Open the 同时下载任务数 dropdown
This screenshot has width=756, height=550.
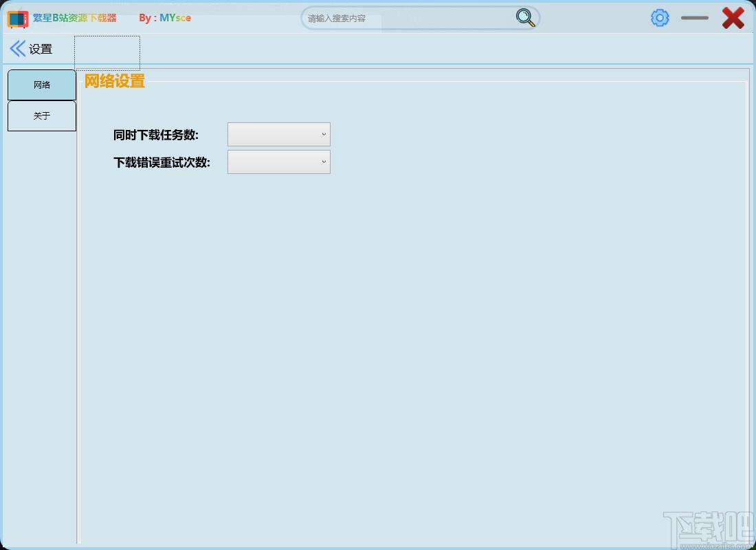(278, 135)
